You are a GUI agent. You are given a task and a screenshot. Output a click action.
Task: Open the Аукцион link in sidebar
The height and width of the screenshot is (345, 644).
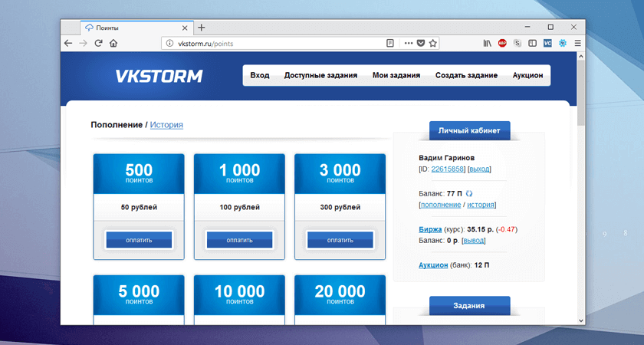click(433, 265)
